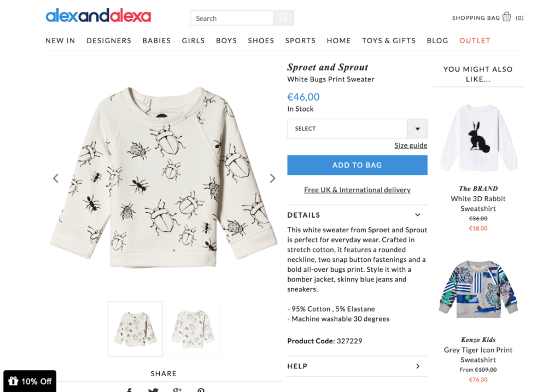This screenshot has width=560, height=392.
Task: Select the second sweater thumbnail
Action: 192,329
